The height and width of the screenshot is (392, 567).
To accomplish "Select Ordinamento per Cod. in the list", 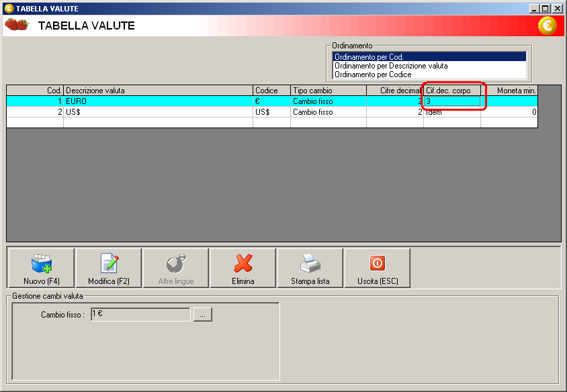I will click(x=429, y=57).
